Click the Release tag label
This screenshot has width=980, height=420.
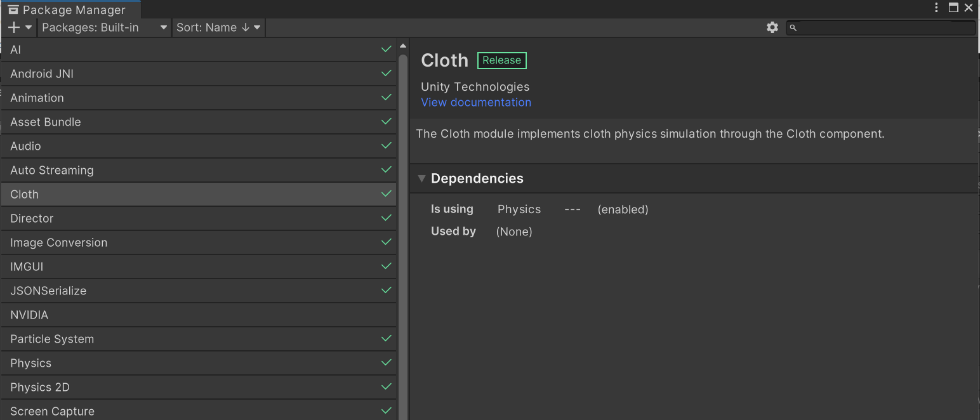[x=501, y=60]
